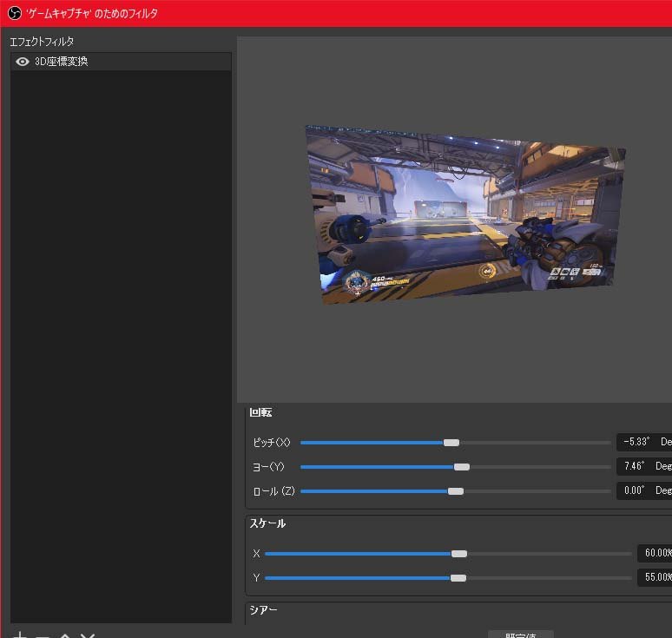Click the yaw value field showing 7.46°
This screenshot has height=638, width=672.
pos(636,466)
